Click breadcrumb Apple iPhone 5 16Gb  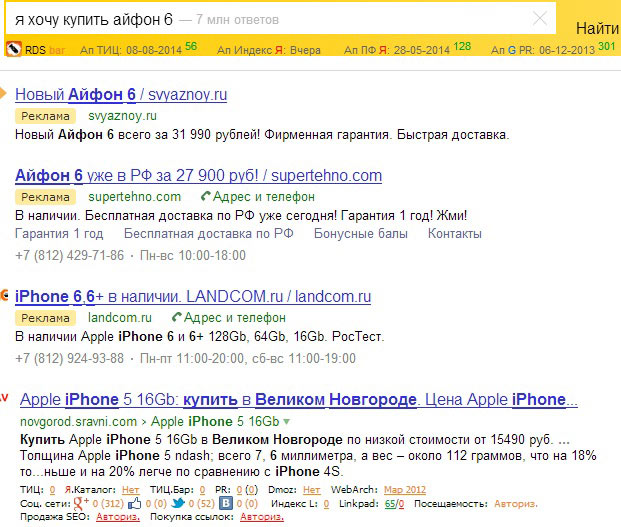coord(215,421)
